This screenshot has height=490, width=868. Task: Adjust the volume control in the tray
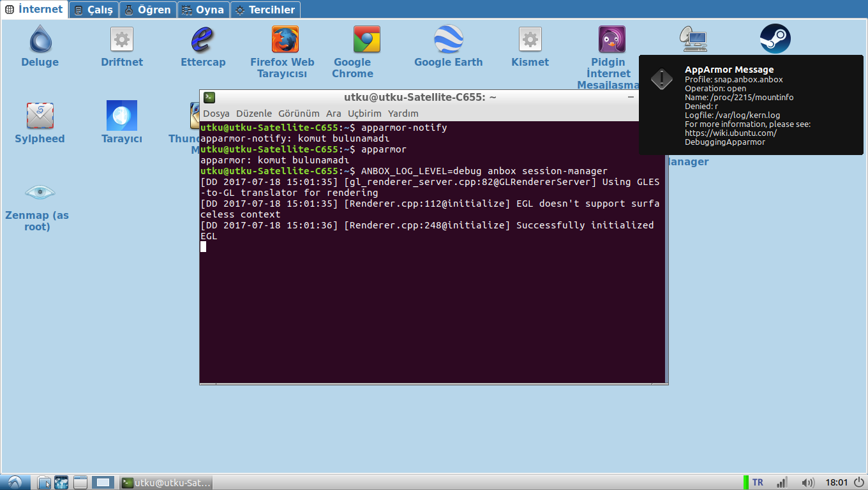coord(807,482)
